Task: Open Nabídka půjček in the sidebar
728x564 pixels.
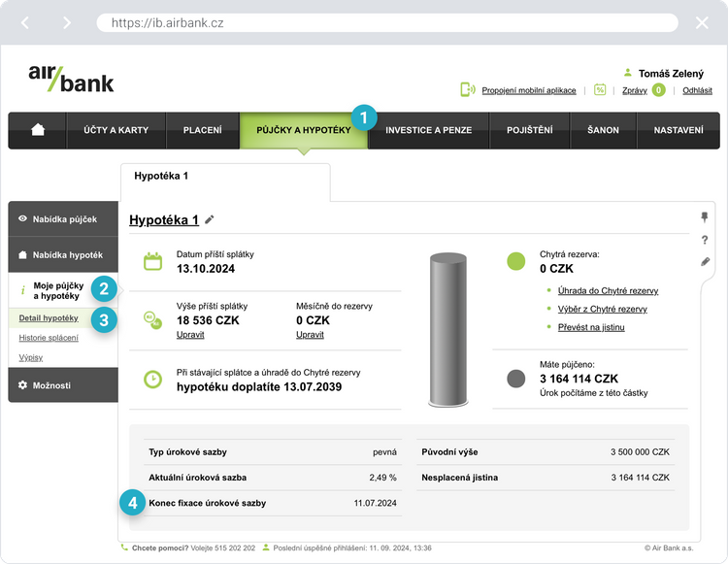Action: coord(64,219)
